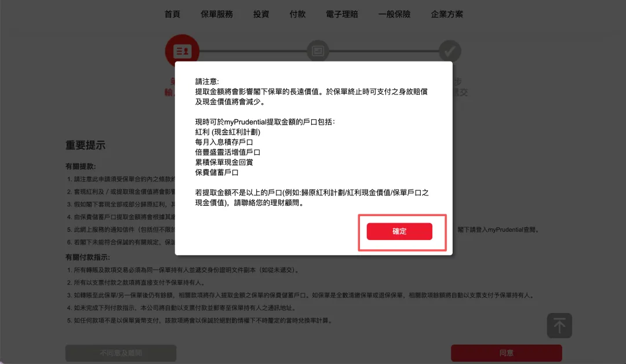
Task: Click the step two document icon
Action: point(318,50)
